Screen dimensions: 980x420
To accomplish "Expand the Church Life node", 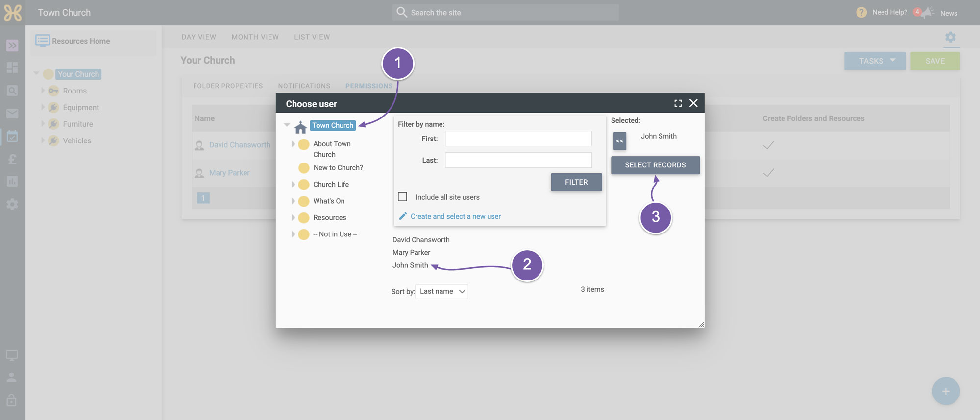I will tap(293, 184).
